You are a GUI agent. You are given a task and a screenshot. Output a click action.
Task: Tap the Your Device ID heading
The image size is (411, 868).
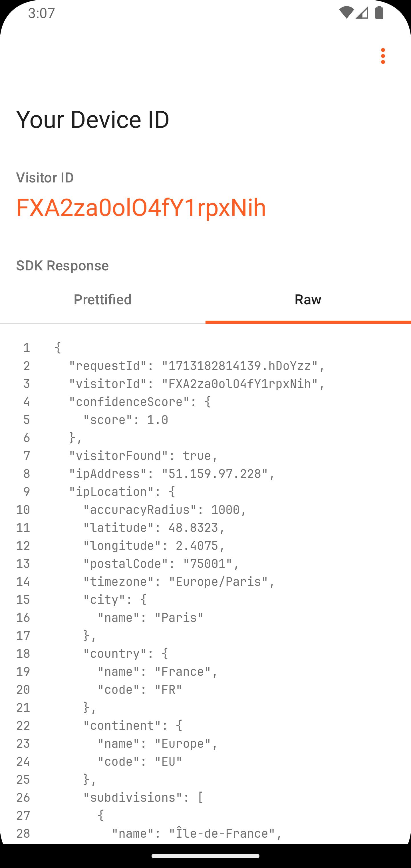coord(93,119)
